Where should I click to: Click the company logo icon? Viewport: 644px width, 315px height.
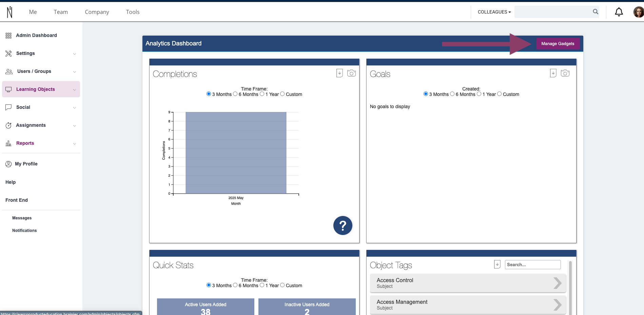point(9,12)
